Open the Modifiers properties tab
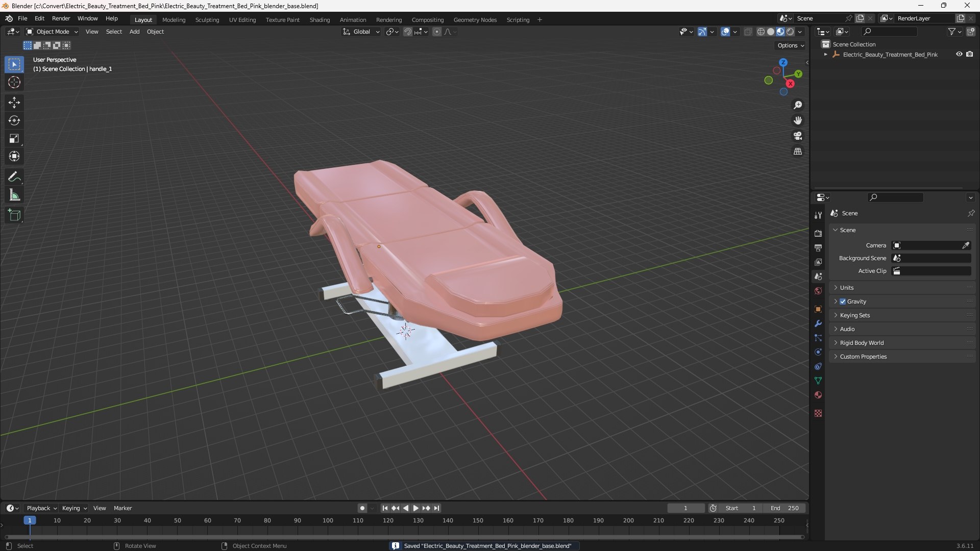This screenshot has width=980, height=551. point(818,323)
